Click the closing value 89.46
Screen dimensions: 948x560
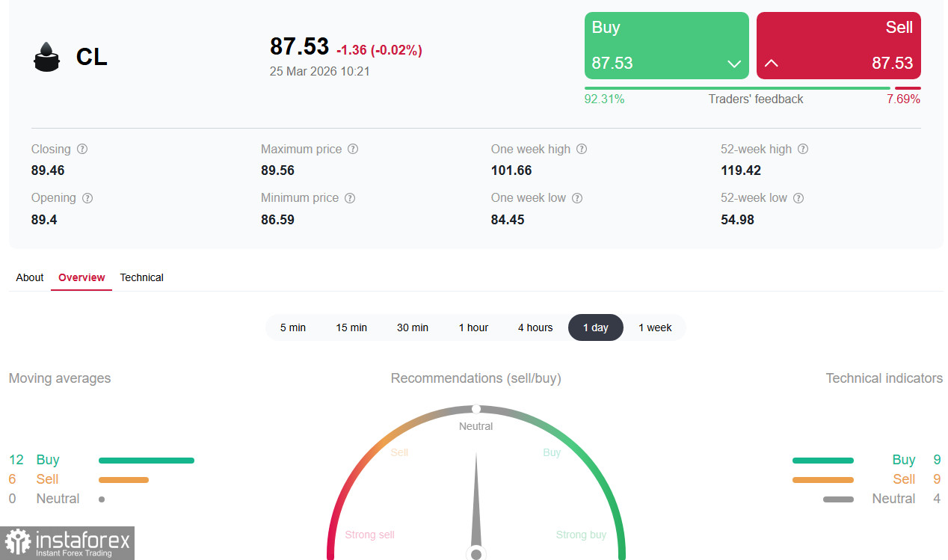click(x=48, y=170)
